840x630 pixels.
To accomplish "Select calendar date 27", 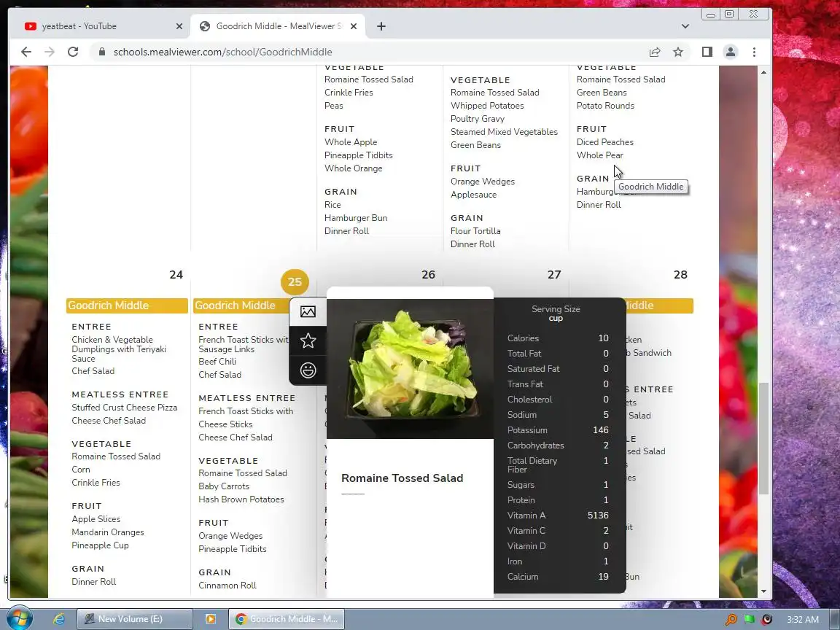I will (554, 275).
